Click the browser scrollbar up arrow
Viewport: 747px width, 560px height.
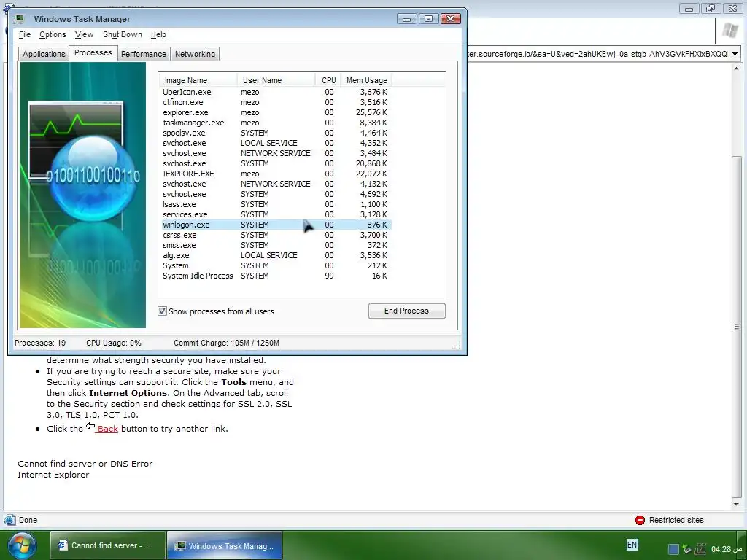tap(737, 69)
